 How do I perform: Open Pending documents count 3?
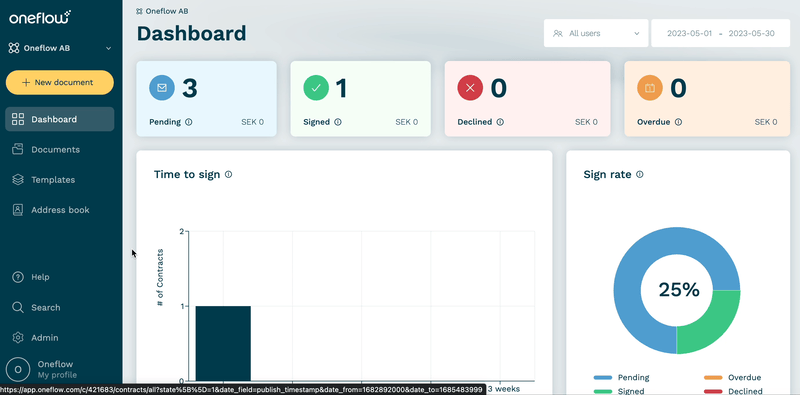click(190, 88)
